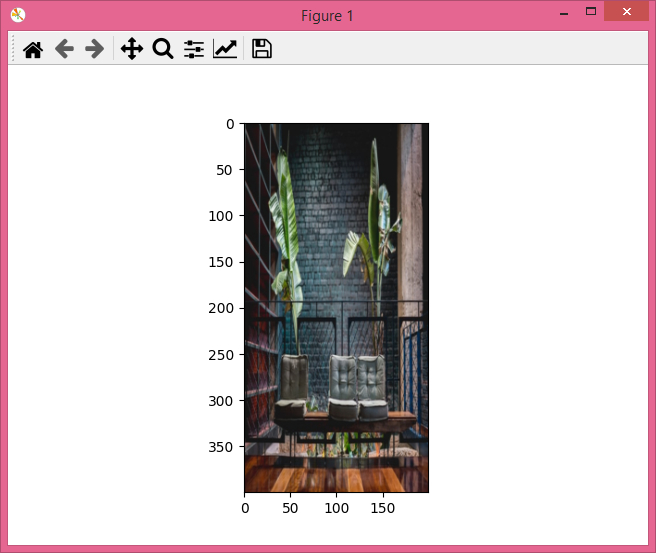Save the figure with the floppy disk icon
This screenshot has height=553, width=656.
[262, 49]
